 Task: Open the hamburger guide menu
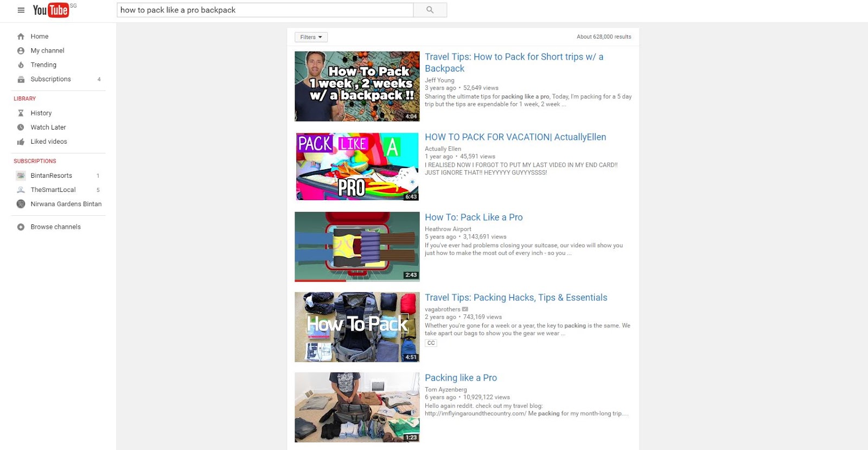pyautogui.click(x=21, y=10)
